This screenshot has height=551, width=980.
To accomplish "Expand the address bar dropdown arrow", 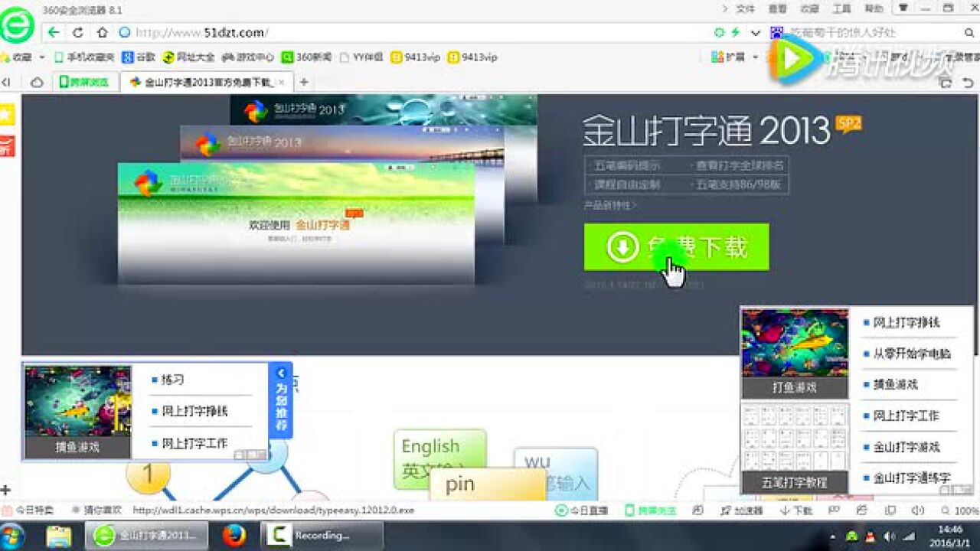I will pos(756,33).
